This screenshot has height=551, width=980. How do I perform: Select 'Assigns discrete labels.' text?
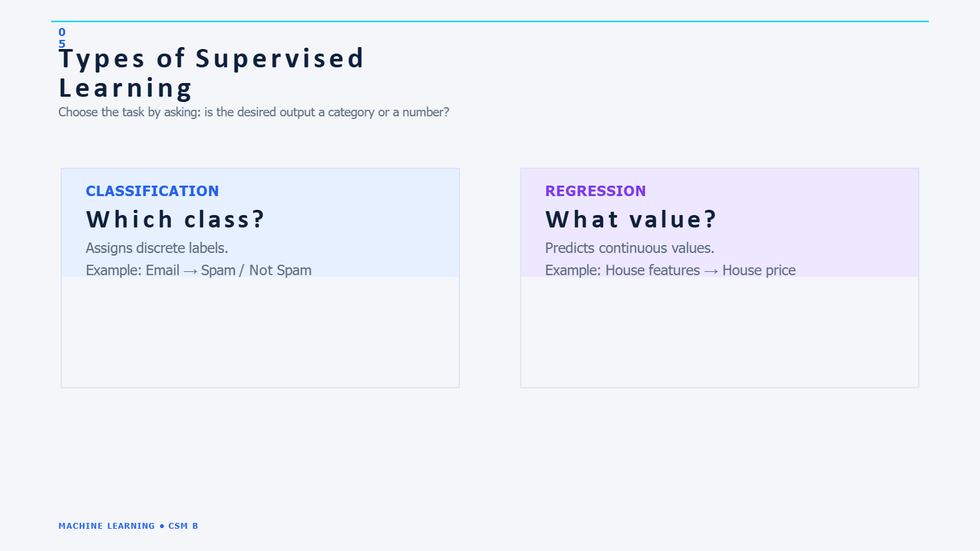point(157,248)
